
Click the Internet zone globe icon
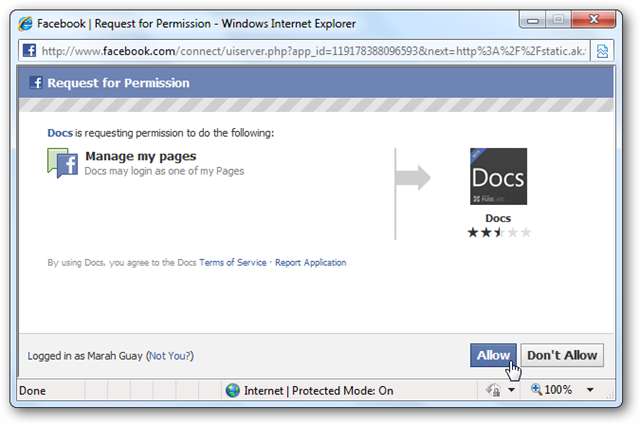[233, 390]
